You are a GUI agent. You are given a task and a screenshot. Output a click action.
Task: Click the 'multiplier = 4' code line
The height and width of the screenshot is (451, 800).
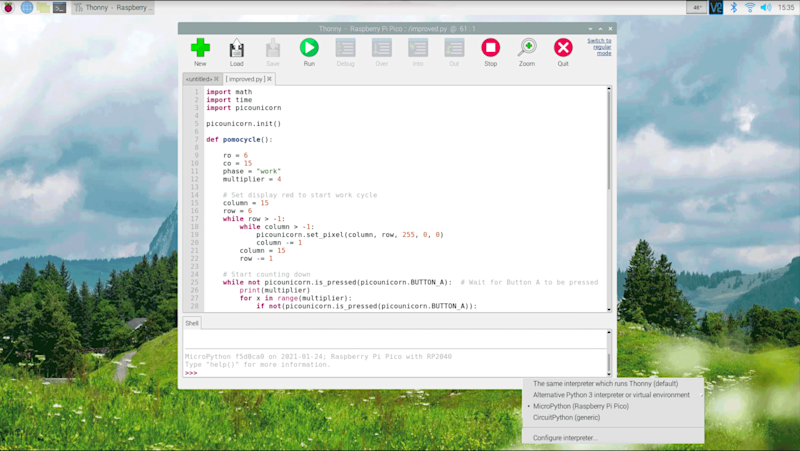[x=252, y=179]
